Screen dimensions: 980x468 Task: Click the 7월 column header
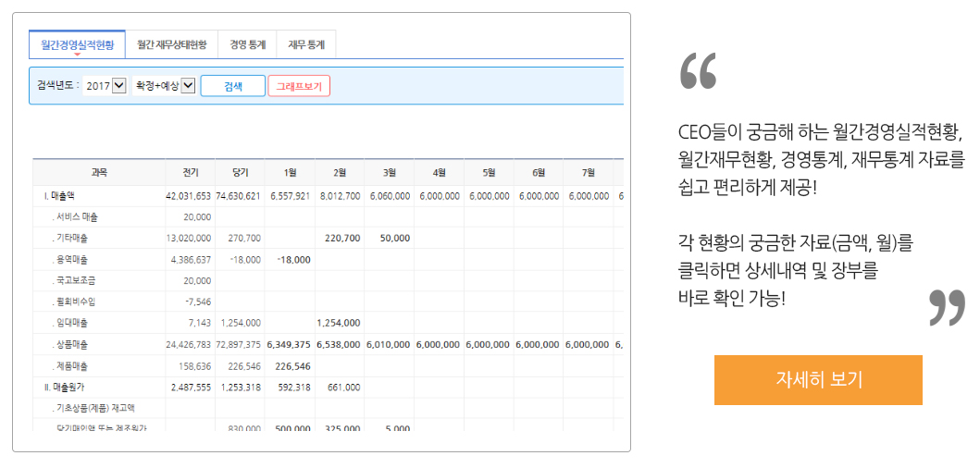pyautogui.click(x=589, y=172)
